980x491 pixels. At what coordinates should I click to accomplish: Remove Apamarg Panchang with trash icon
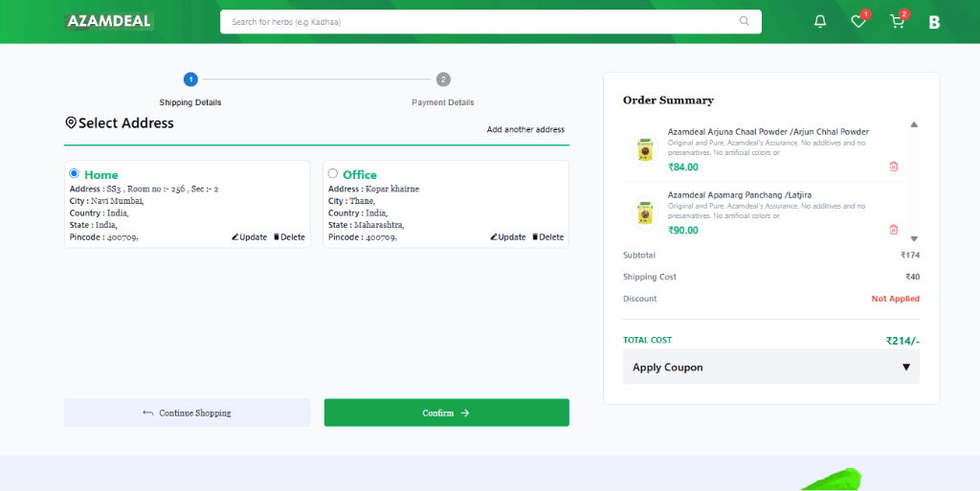[894, 230]
